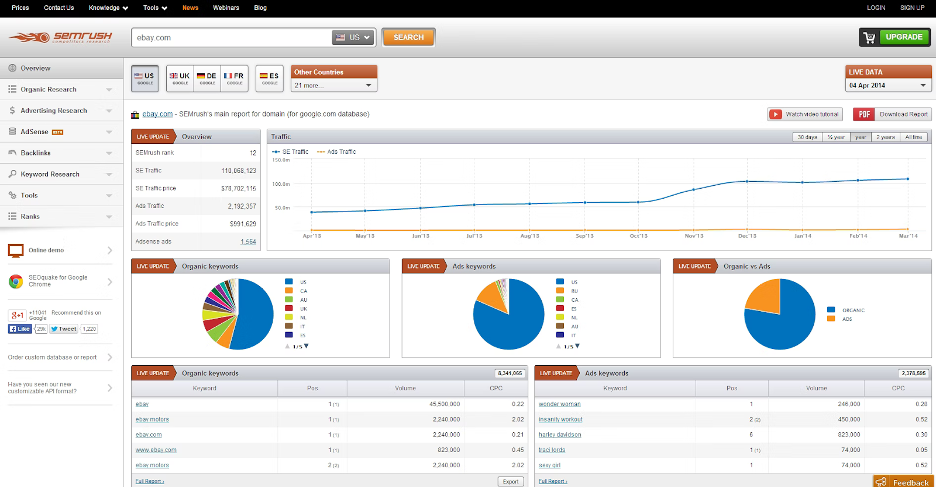Set traffic chart range to 2 years
This screenshot has width=936, height=488.
click(885, 137)
